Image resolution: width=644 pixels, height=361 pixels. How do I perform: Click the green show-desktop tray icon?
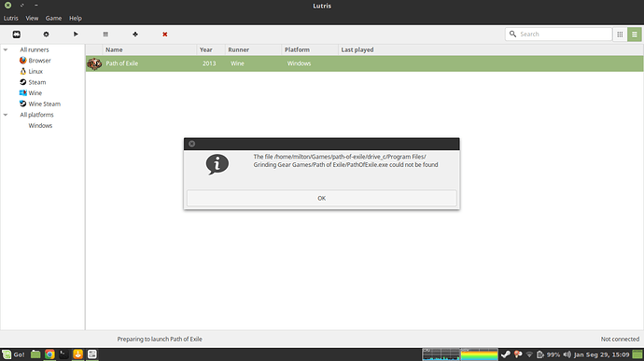637,354
